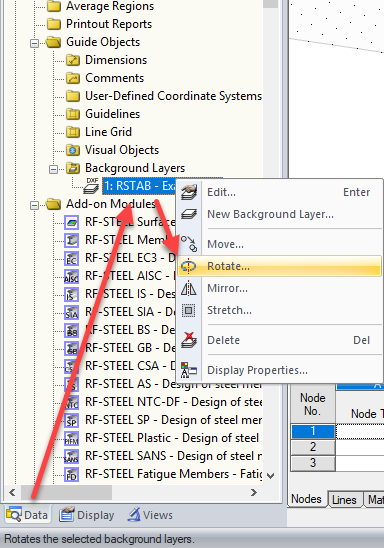Image resolution: width=384 pixels, height=548 pixels.
Task: Choose Display Properties... from context menu
Action: (x=280, y=370)
